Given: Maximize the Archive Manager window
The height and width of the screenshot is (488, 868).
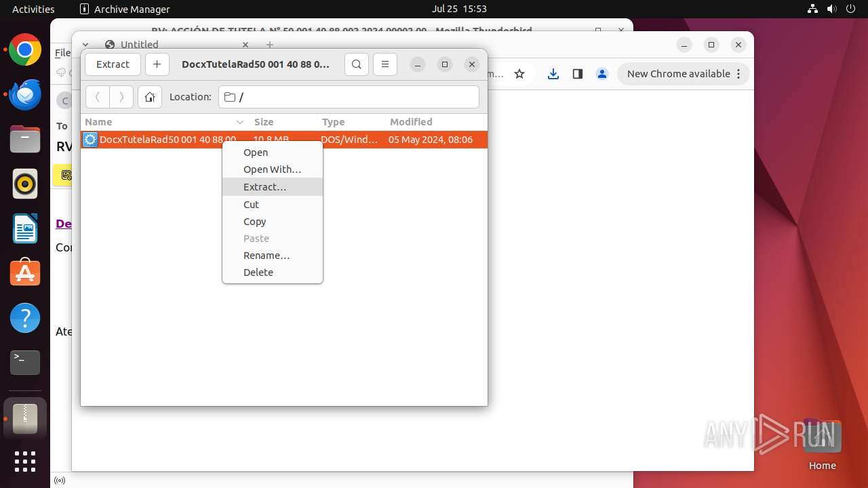Looking at the screenshot, I should (445, 64).
